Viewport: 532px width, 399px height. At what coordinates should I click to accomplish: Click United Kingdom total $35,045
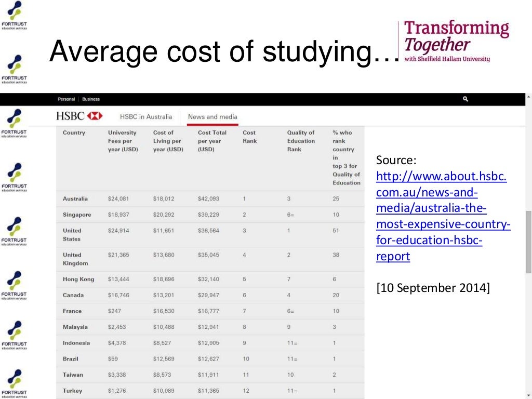(x=208, y=255)
